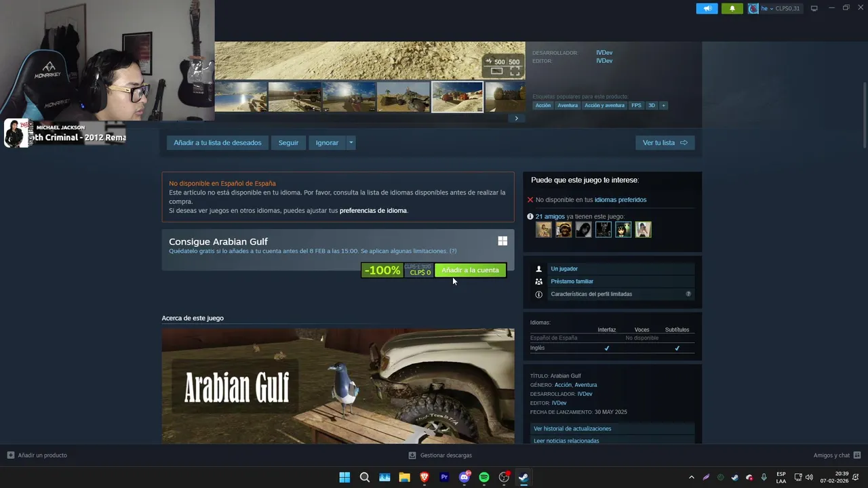The height and width of the screenshot is (488, 868).
Task: Click the first friend avatar under 21 amigos
Action: coord(544,230)
